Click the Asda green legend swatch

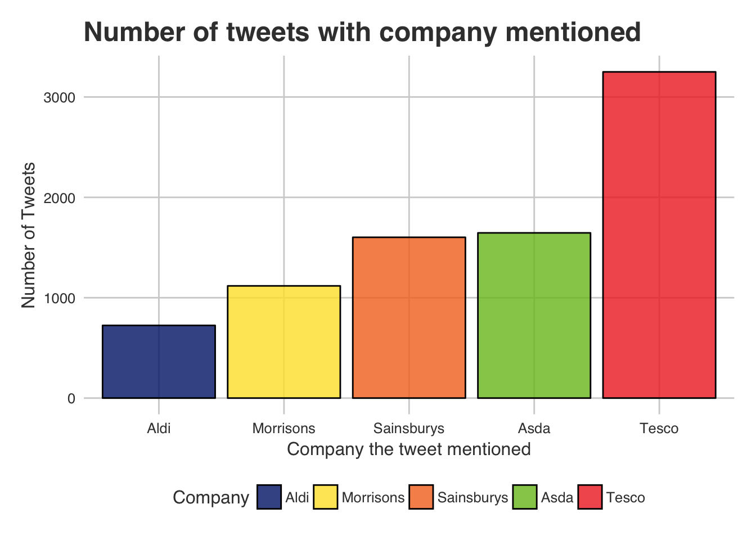pos(524,497)
